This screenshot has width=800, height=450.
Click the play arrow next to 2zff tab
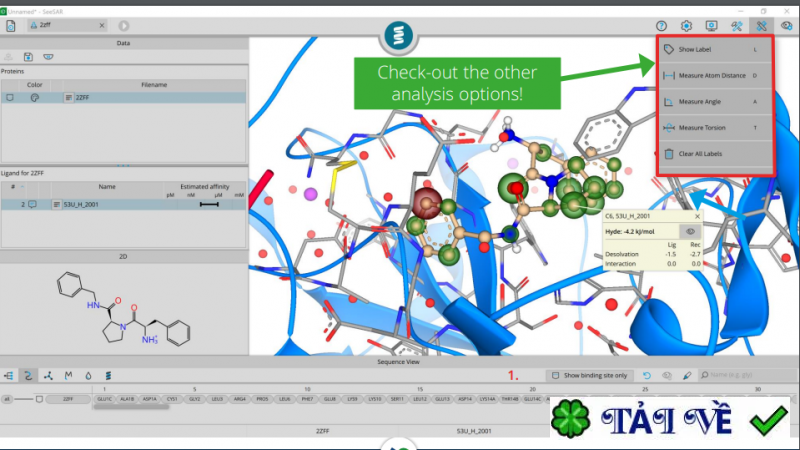123,26
